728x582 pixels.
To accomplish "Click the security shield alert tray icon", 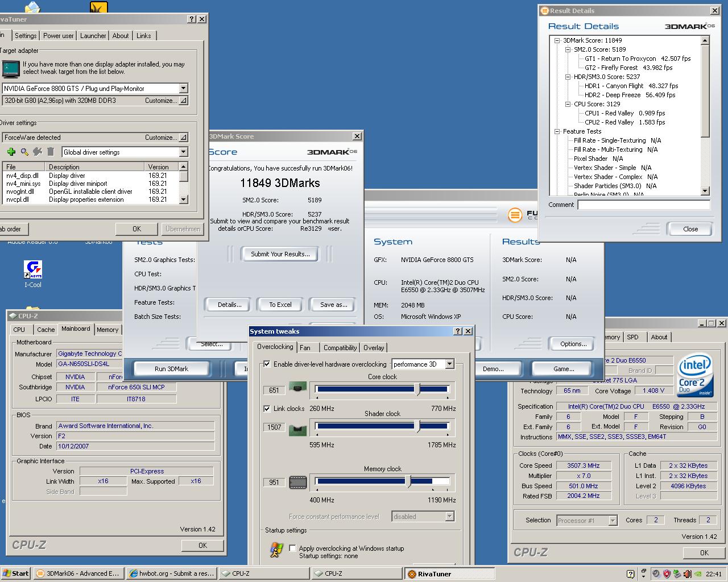I will (x=667, y=574).
